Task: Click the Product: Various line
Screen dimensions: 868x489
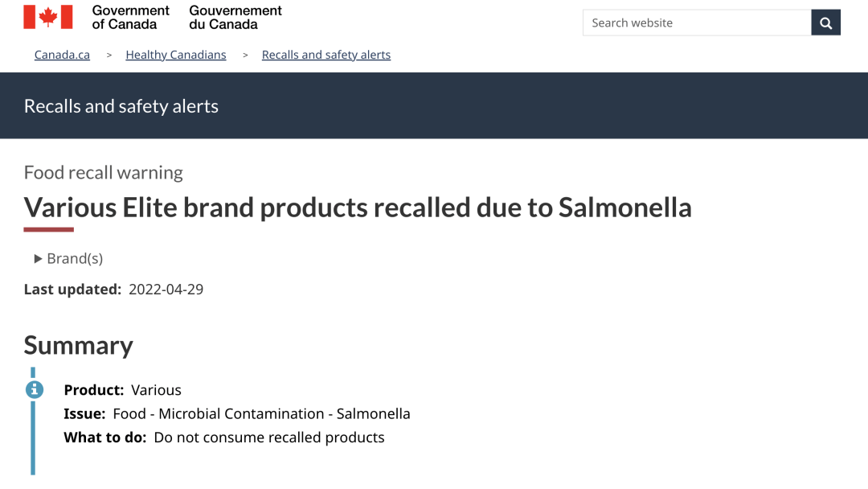Action: [x=122, y=390]
